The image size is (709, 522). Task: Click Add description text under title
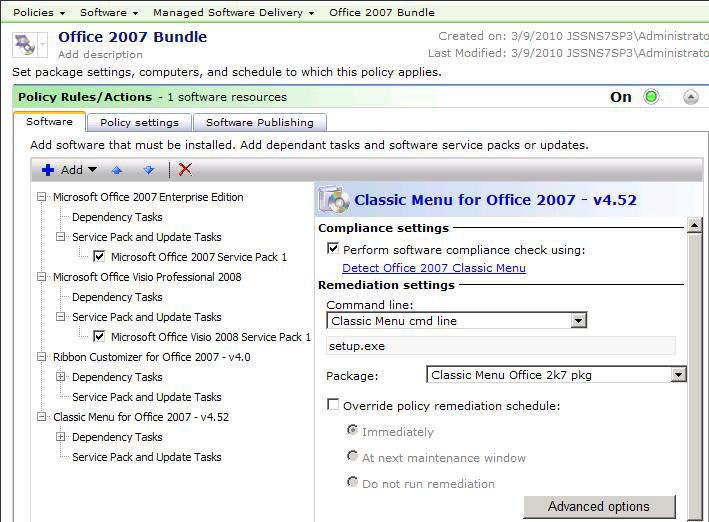point(100,54)
